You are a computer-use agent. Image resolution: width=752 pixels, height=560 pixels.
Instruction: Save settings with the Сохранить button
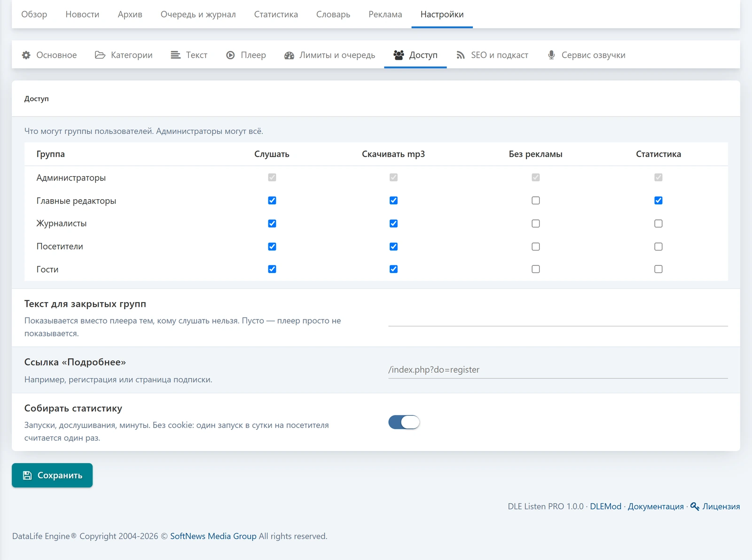click(x=52, y=475)
